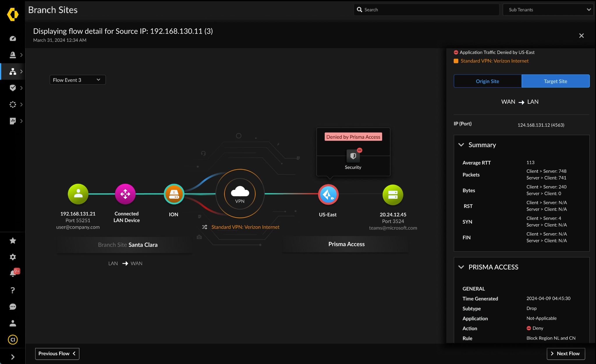
Task: Click the Prisma logo icon
Action: pyautogui.click(x=13, y=14)
